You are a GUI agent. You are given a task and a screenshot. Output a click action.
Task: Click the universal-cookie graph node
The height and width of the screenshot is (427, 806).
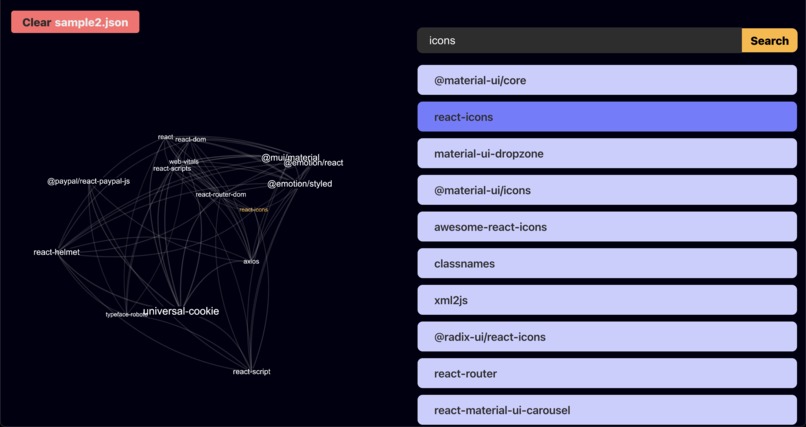coord(181,311)
